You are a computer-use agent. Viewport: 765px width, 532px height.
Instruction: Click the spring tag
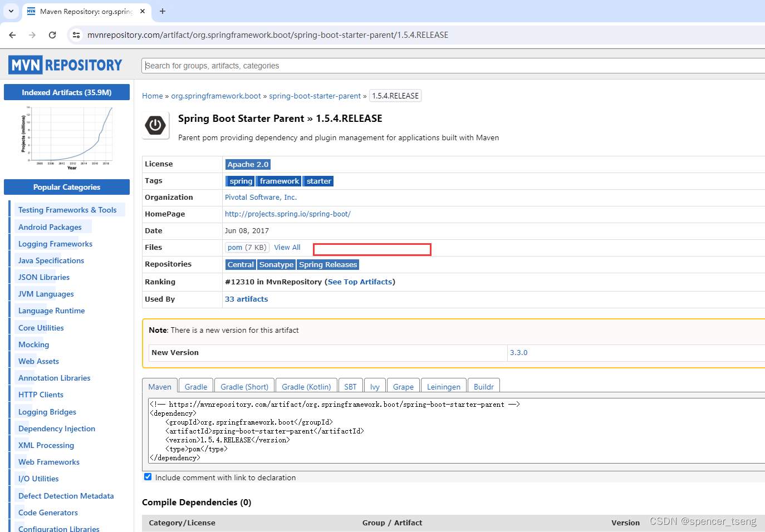tap(241, 181)
